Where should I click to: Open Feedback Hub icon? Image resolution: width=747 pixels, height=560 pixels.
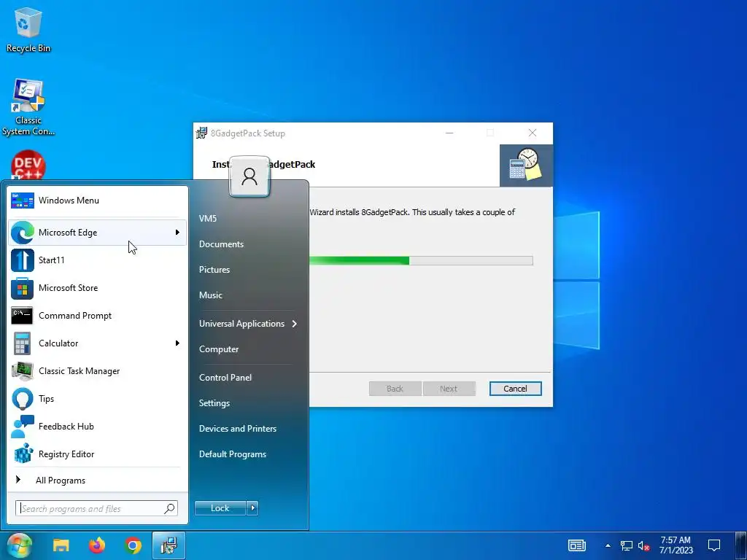pos(23,426)
